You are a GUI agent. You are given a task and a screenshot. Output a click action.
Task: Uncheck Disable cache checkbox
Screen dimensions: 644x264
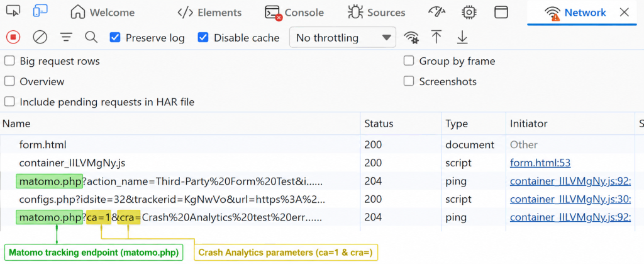coord(203,38)
